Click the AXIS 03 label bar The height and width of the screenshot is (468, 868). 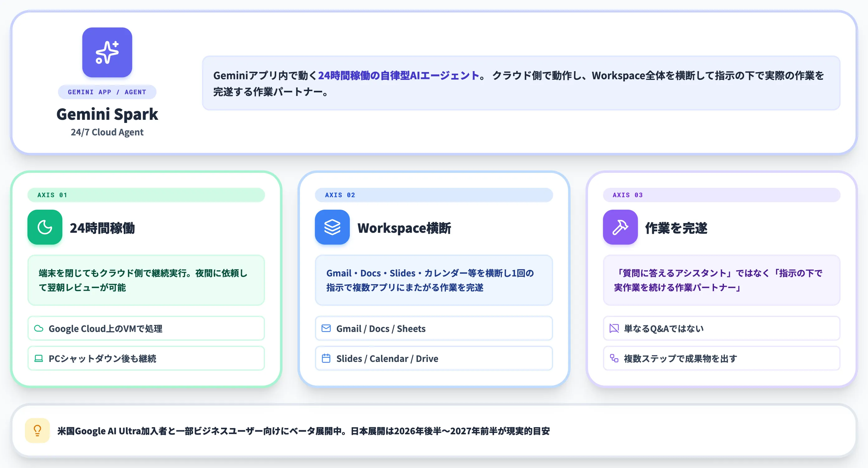tap(721, 195)
